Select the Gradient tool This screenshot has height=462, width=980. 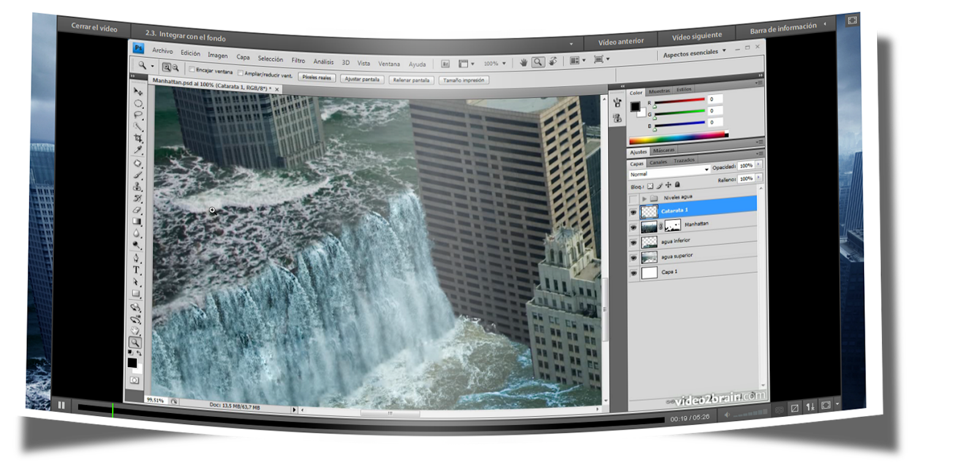coord(137,222)
